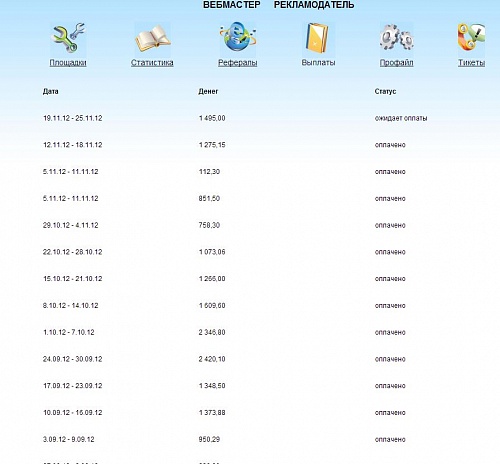Open the gears Профайл icon

(397, 38)
